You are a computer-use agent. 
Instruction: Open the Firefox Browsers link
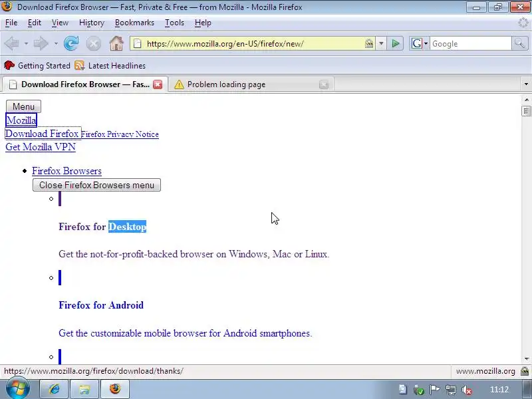point(66,171)
